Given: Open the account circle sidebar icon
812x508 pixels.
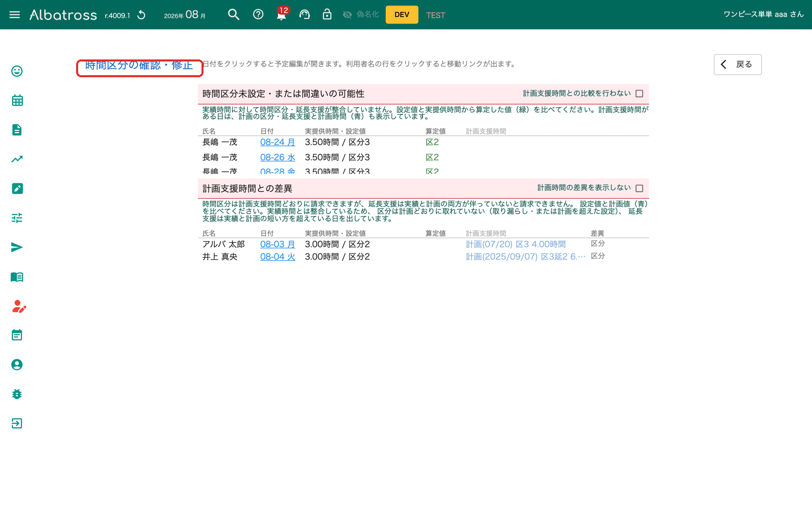Looking at the screenshot, I should [x=17, y=365].
